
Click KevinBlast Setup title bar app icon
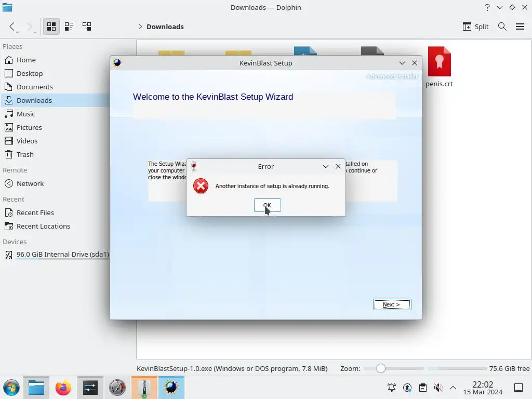click(117, 63)
